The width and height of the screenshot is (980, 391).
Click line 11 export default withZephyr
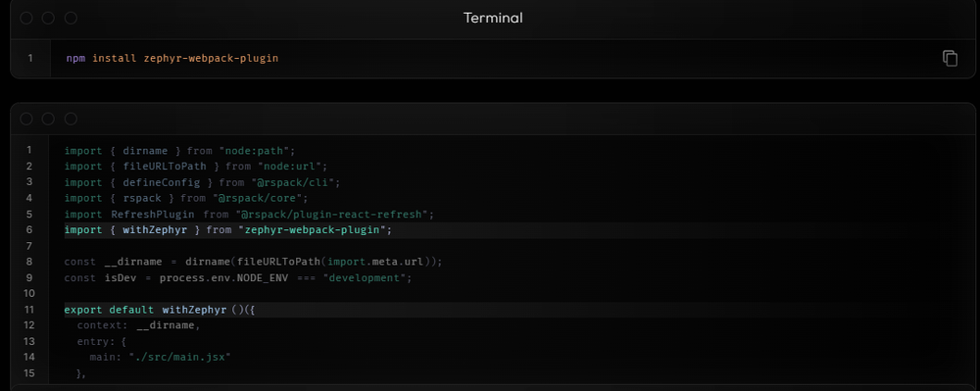pos(160,310)
